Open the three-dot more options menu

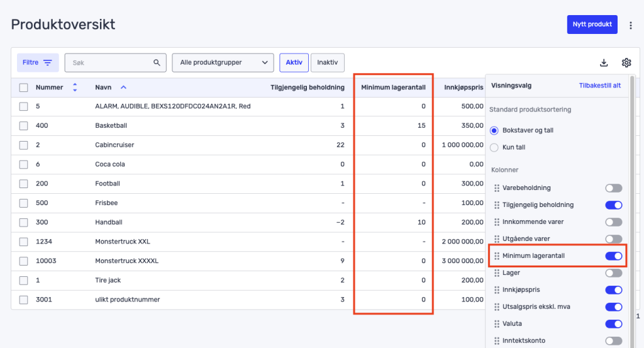[630, 25]
